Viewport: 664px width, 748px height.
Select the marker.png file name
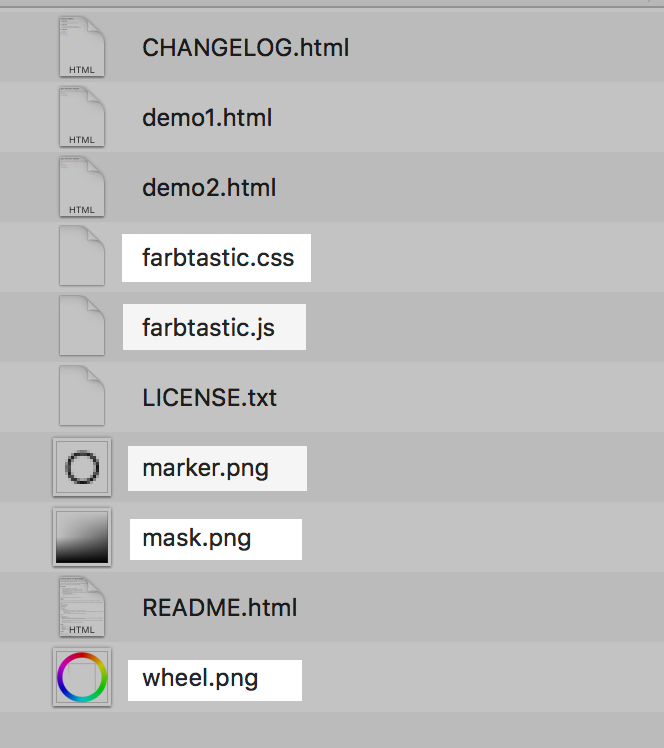point(206,468)
